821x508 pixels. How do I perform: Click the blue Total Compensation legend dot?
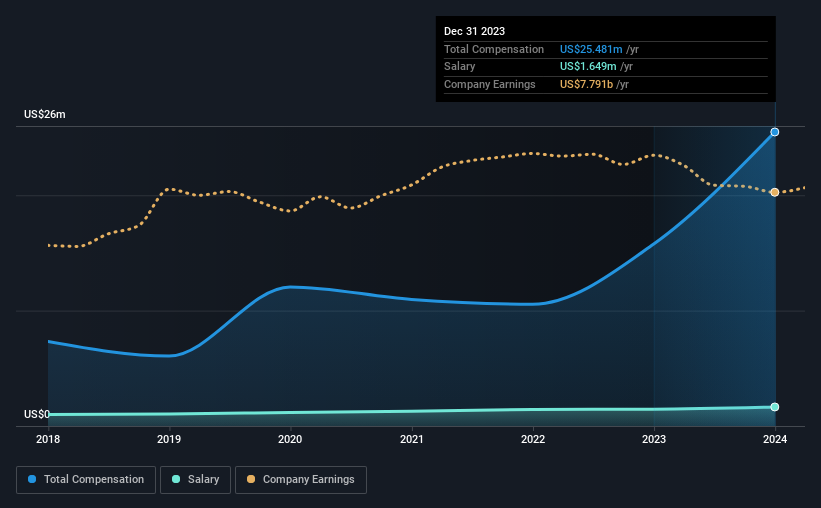[x=32, y=479]
